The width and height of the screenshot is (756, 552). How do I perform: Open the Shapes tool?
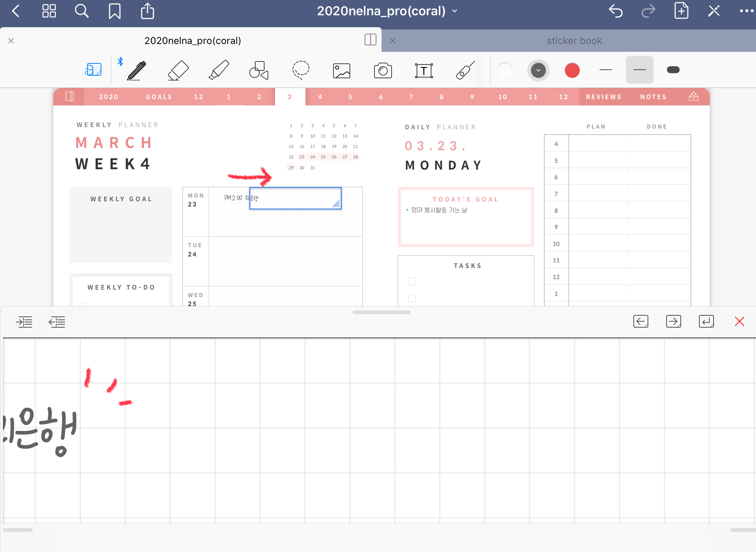click(x=259, y=70)
